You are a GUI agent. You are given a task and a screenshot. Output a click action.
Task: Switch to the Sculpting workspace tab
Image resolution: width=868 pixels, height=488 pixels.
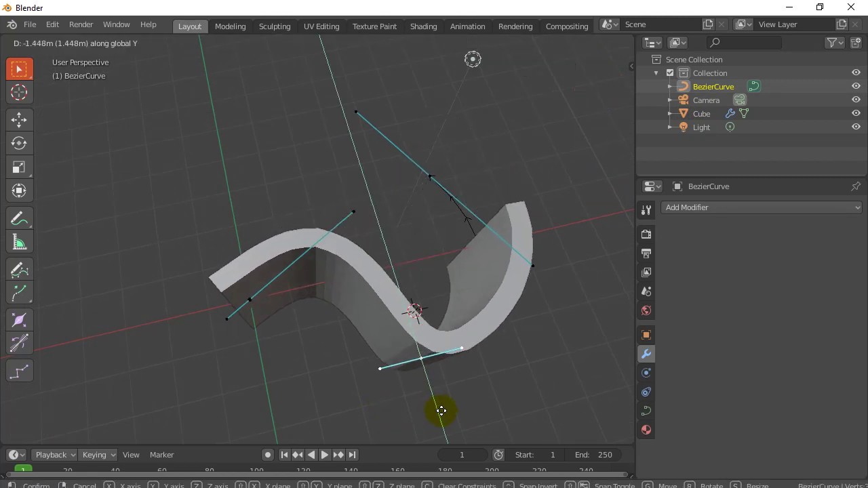(x=274, y=26)
